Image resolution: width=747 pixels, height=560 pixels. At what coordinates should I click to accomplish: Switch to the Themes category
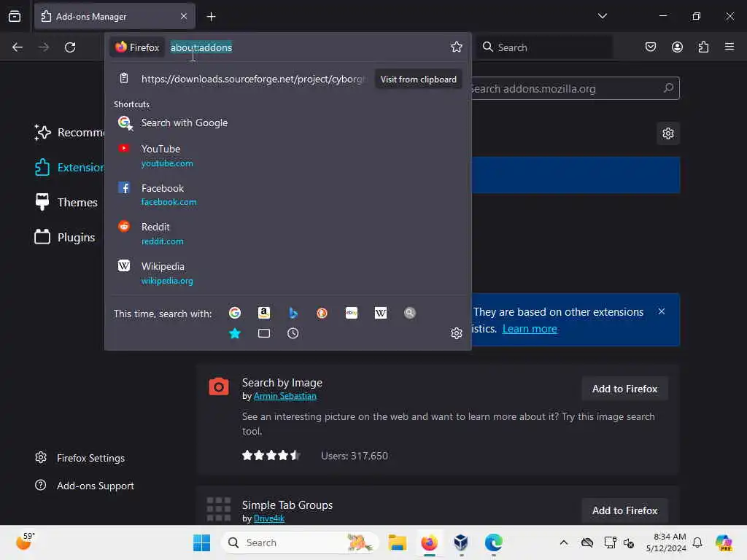(66, 203)
